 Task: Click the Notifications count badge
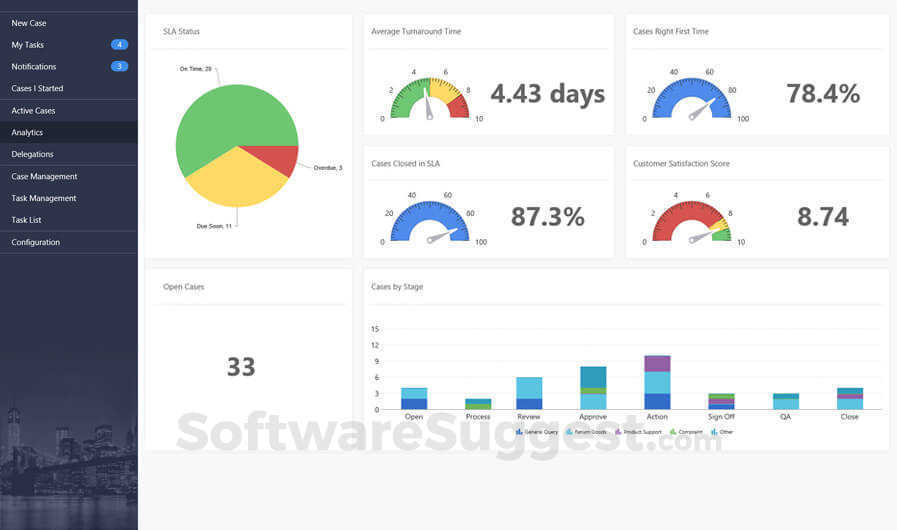(119, 66)
